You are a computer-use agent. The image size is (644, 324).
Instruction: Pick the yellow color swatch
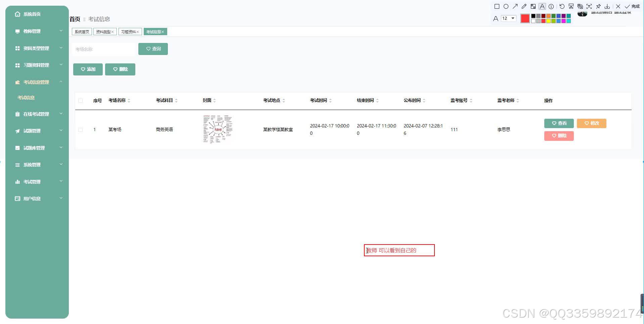[x=548, y=21]
